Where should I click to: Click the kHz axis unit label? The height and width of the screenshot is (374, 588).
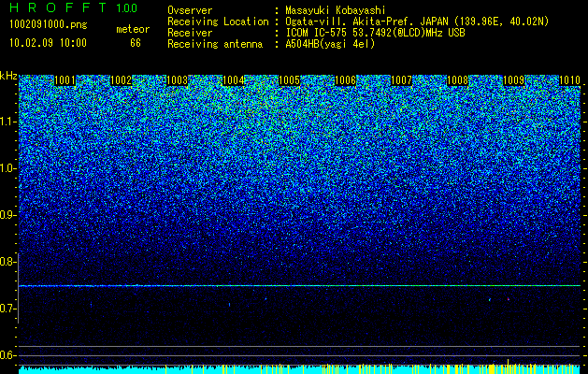click(x=8, y=76)
